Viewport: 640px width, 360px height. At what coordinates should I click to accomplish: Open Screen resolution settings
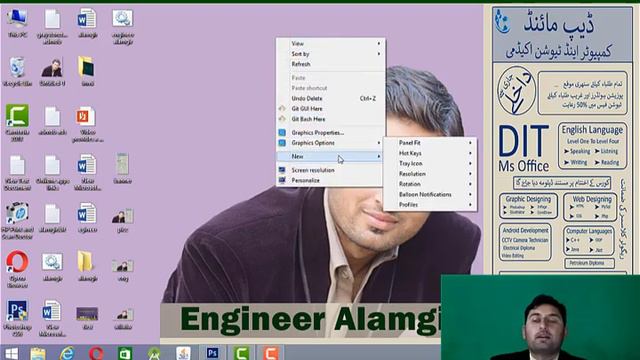click(x=330, y=170)
